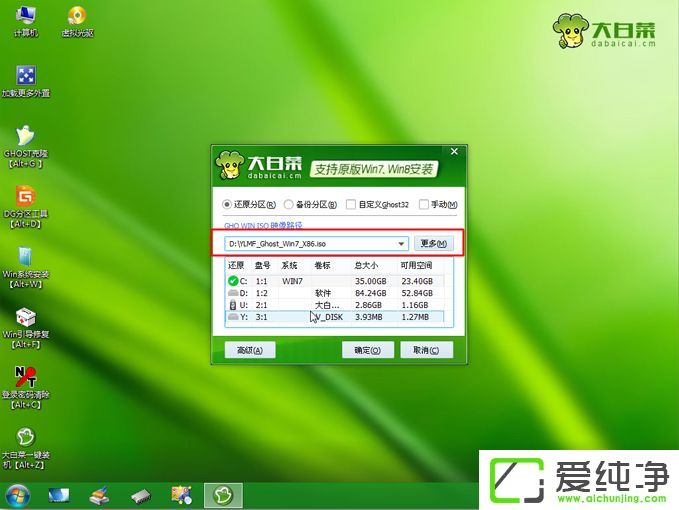The height and width of the screenshot is (510, 679).
Task: Select the 备份分区(B) radio button
Action: [288, 204]
